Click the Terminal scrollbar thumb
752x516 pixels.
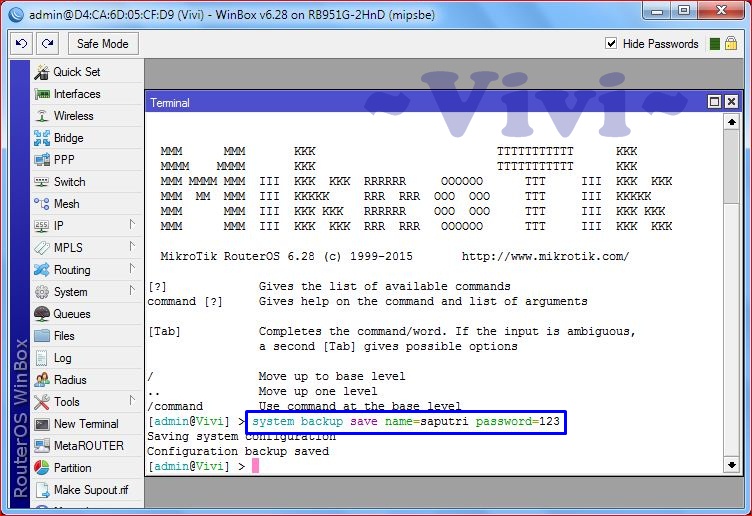(x=731, y=166)
